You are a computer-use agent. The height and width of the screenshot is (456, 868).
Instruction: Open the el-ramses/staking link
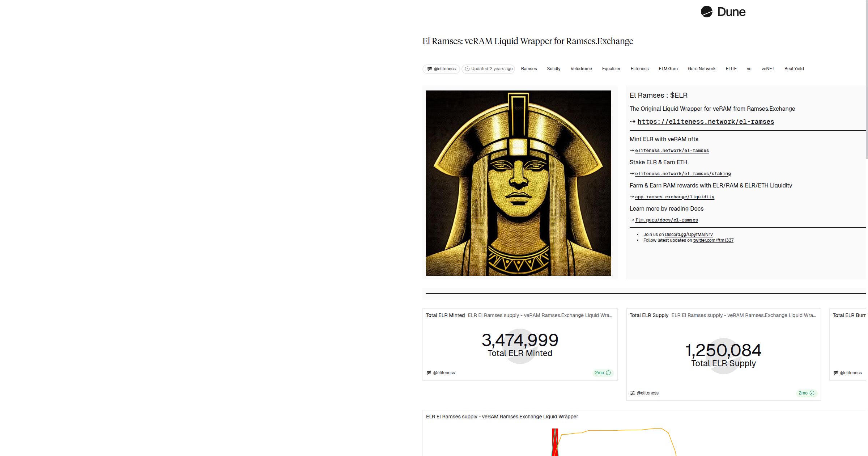(x=683, y=174)
